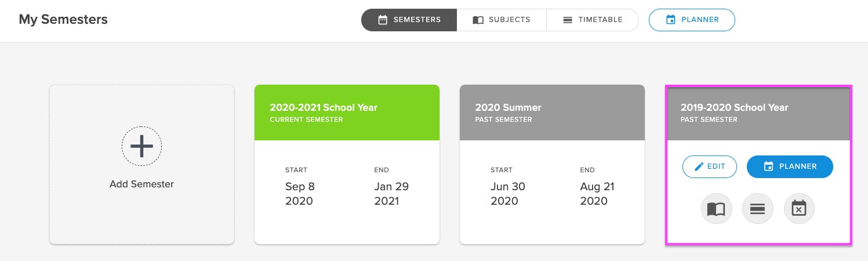Click the book icon in the Subjects tab
Viewport: 868px width, 261px height.
click(x=478, y=20)
